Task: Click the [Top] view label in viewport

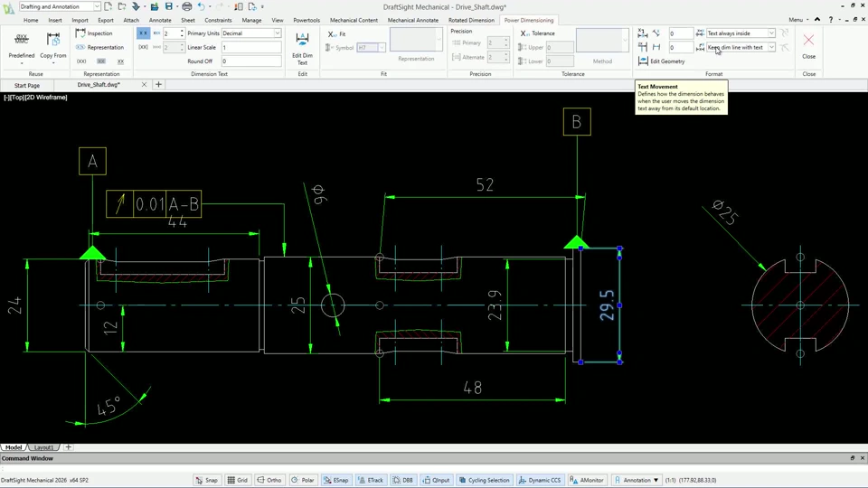Action: point(17,98)
